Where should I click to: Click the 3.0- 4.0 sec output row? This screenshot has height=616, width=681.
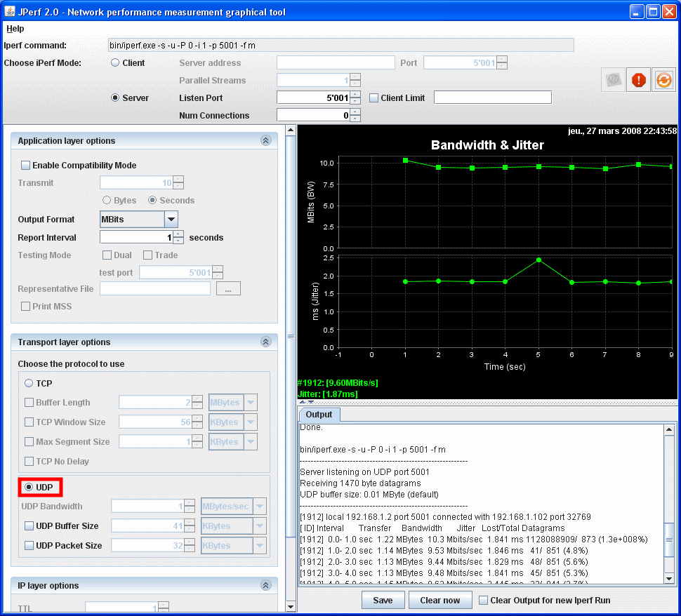444,573
